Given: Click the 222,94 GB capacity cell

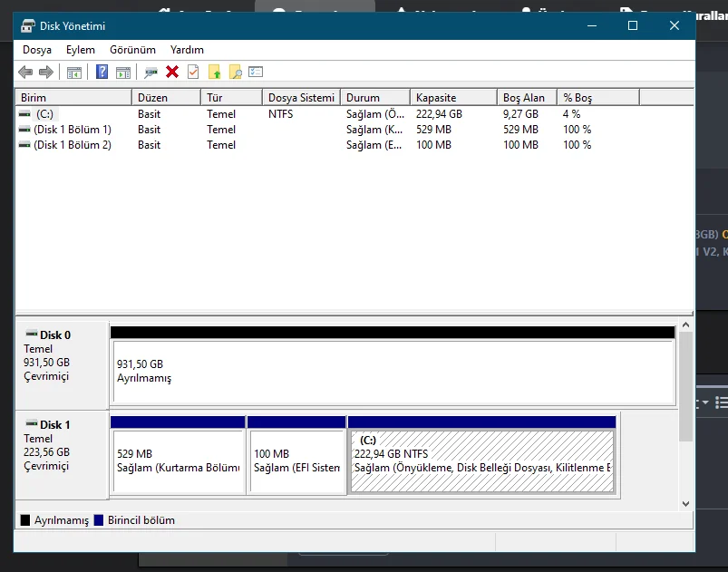Looking at the screenshot, I should 439,113.
